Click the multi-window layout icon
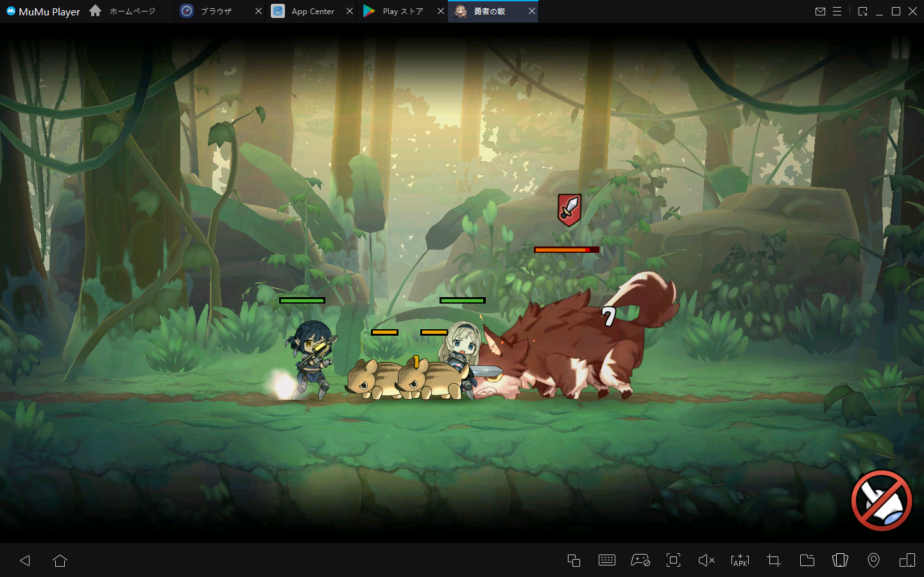Screen dimensions: 924x577 pos(907,560)
